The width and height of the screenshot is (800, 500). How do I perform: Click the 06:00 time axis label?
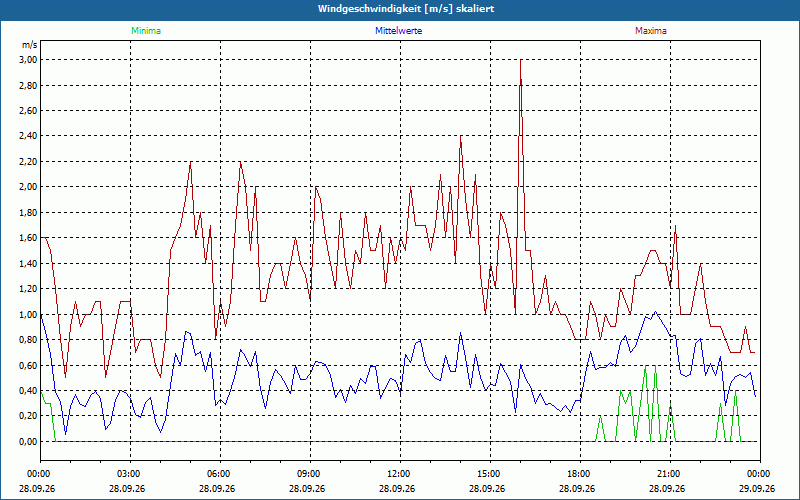pyautogui.click(x=220, y=474)
